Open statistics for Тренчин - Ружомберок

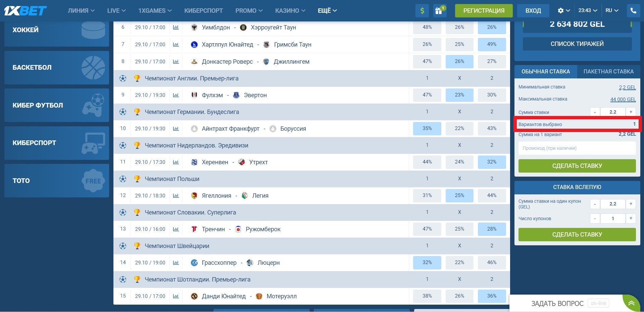176,229
